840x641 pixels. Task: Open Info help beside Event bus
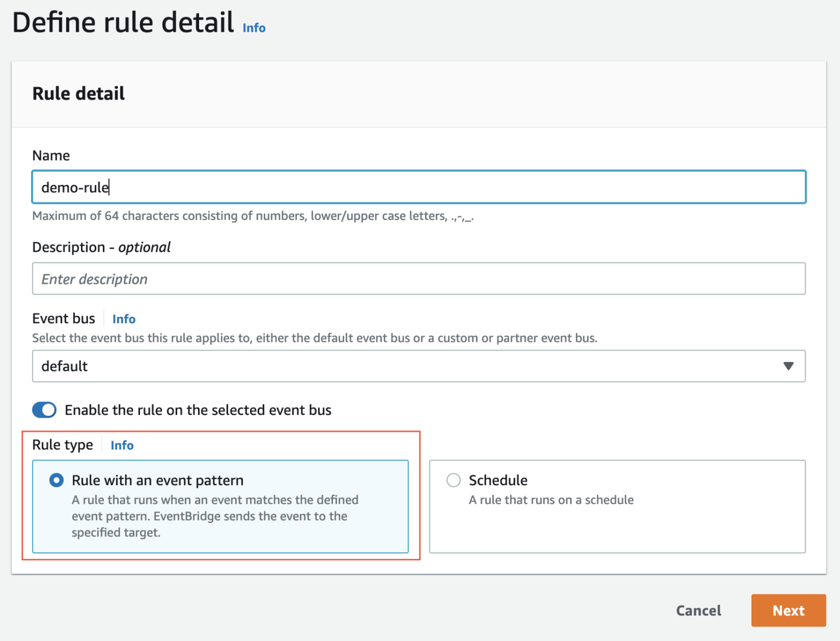(x=124, y=319)
